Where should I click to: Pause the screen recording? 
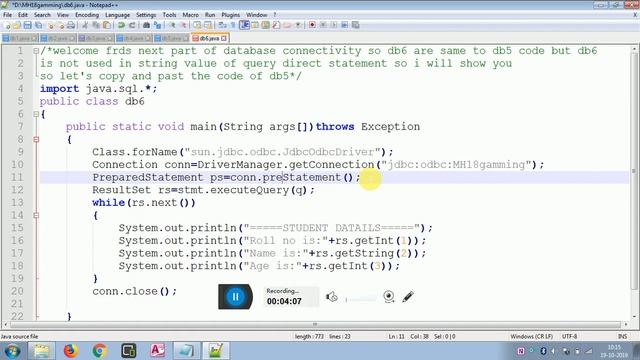[235, 297]
